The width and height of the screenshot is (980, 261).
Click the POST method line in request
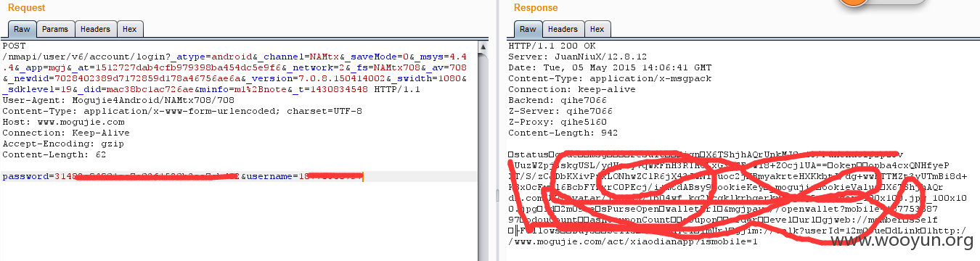point(15,45)
